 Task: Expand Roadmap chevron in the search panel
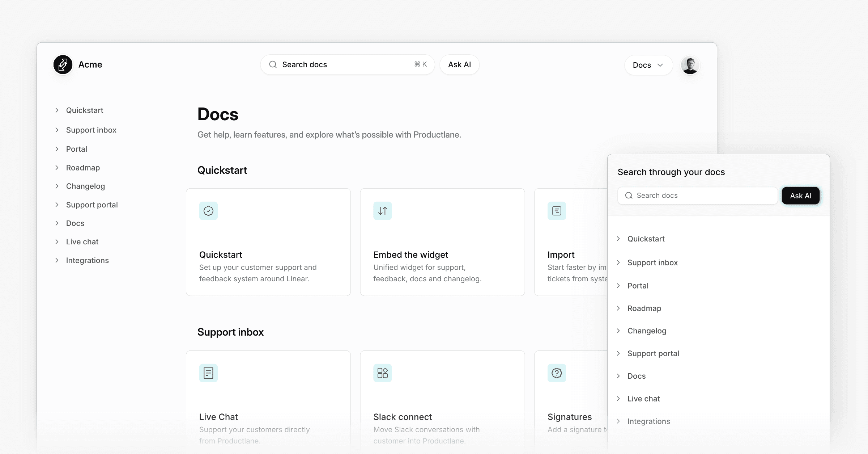(x=618, y=308)
